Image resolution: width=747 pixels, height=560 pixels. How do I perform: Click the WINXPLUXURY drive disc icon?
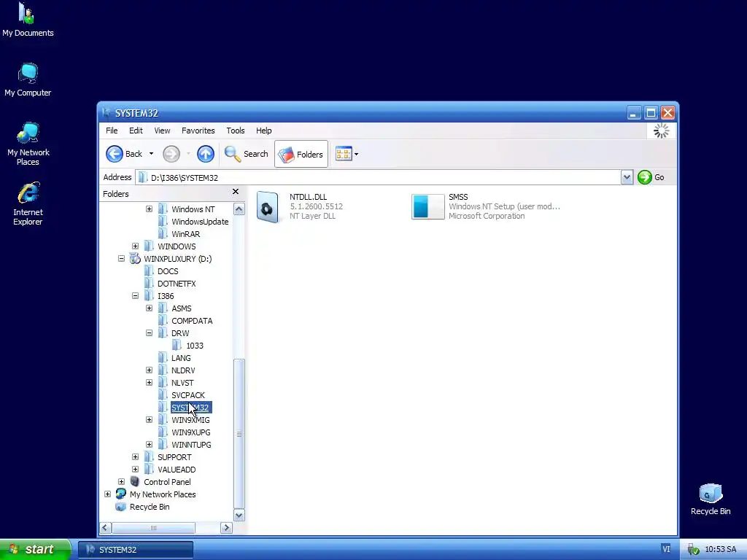tap(135, 259)
